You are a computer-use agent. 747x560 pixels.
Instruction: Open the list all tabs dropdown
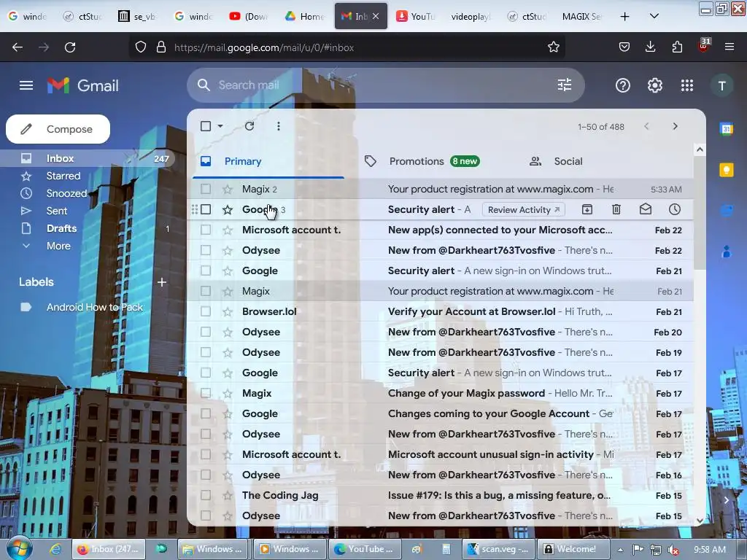pos(654,16)
